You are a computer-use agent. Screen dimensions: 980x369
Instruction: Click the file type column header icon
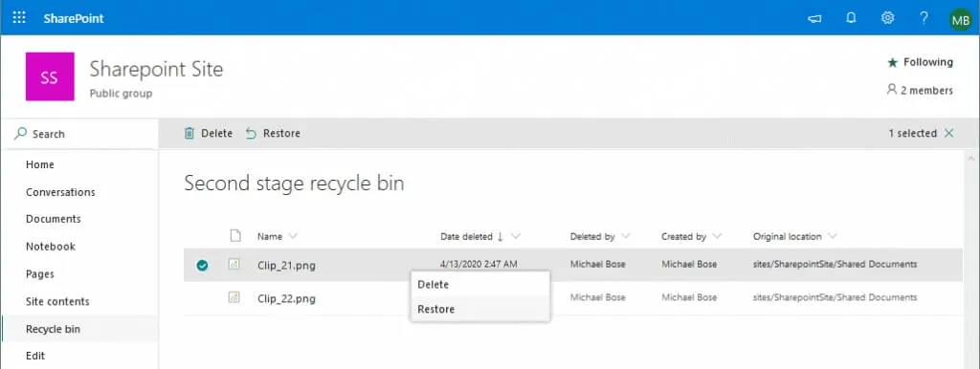pyautogui.click(x=235, y=236)
